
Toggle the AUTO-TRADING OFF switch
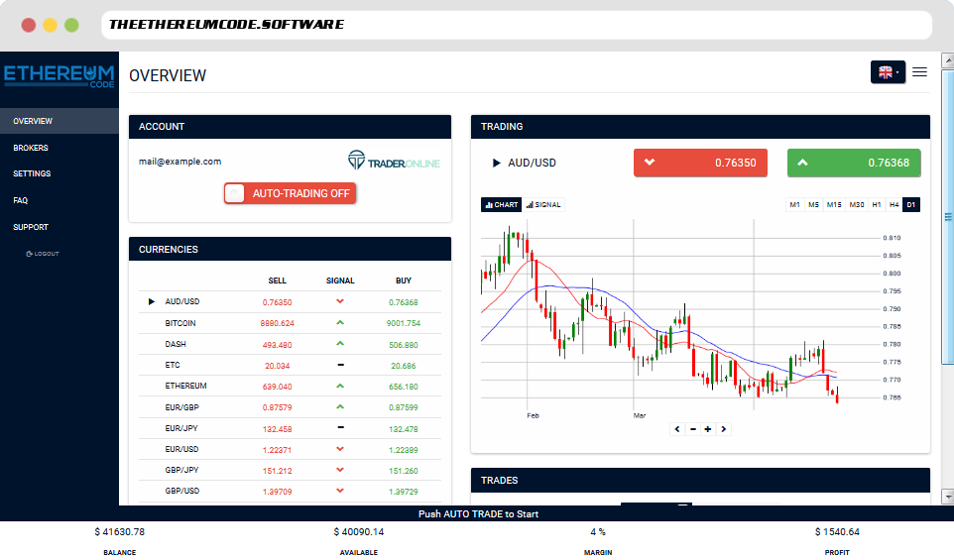click(290, 193)
